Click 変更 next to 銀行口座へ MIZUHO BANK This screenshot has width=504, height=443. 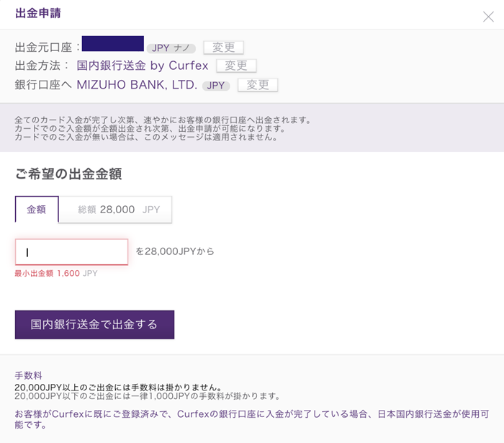pos(258,85)
